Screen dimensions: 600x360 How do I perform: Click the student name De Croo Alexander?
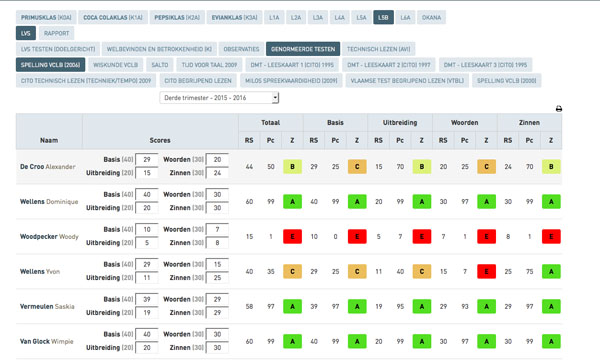(x=48, y=167)
